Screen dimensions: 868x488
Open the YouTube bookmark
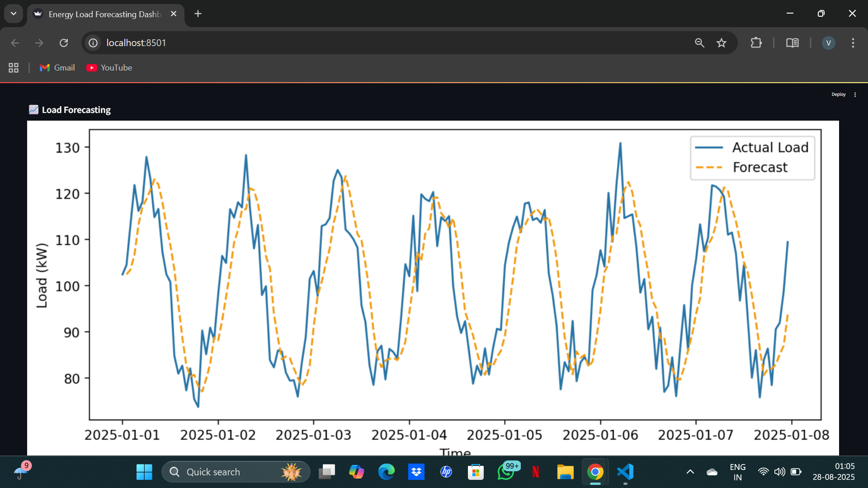click(109, 68)
